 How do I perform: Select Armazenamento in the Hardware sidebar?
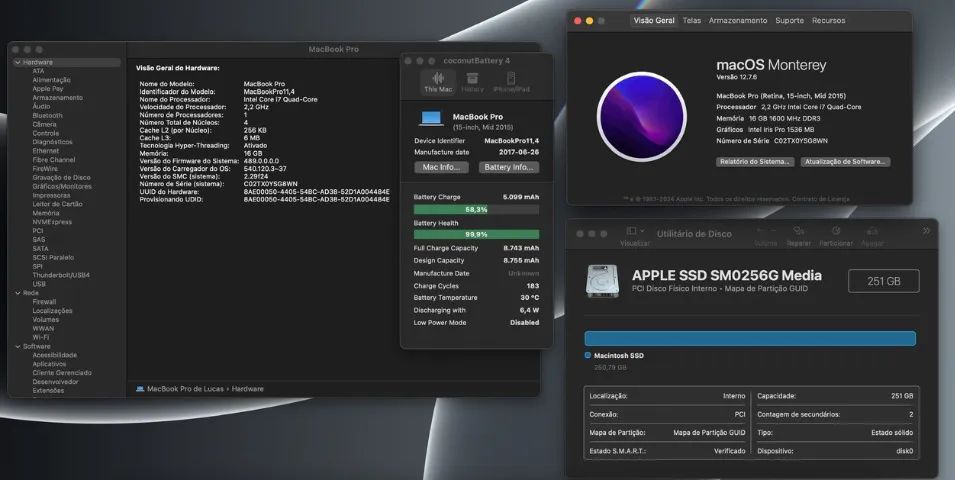57,97
